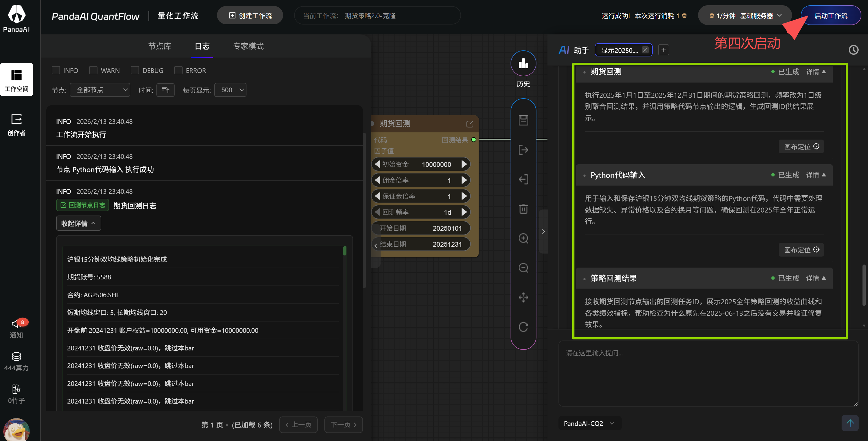Open the 工作空间 sidebar section
868x441 pixels.
[17, 80]
